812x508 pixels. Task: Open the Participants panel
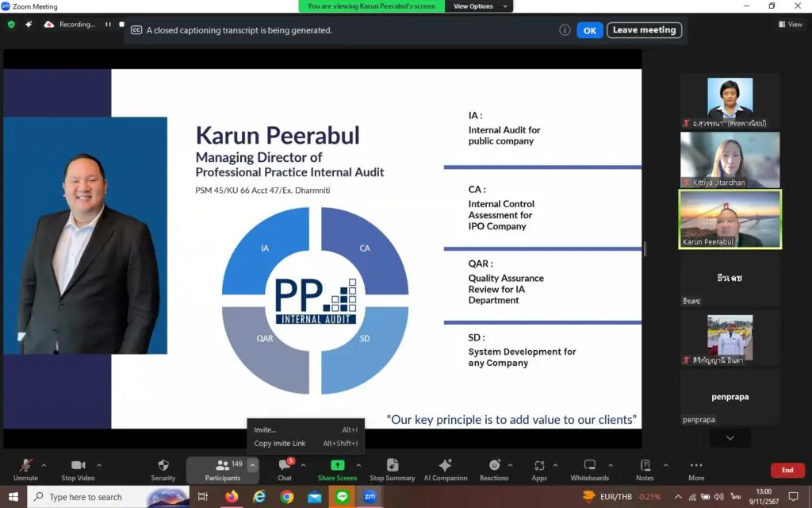tap(223, 470)
